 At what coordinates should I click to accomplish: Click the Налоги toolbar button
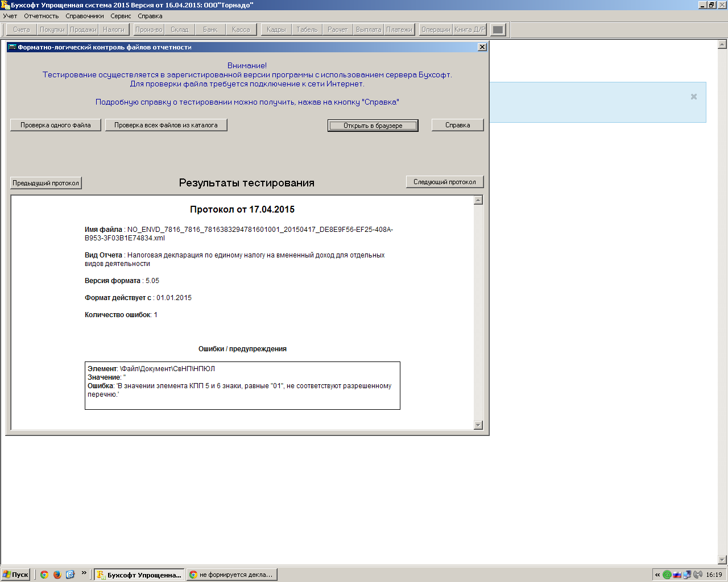[114, 30]
